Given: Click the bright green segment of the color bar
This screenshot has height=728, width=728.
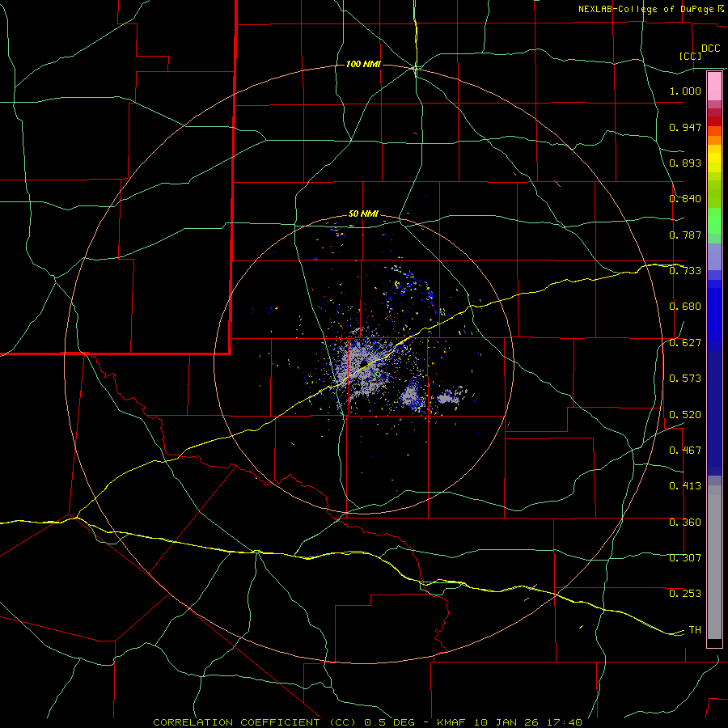Looking at the screenshot, I should [x=714, y=220].
